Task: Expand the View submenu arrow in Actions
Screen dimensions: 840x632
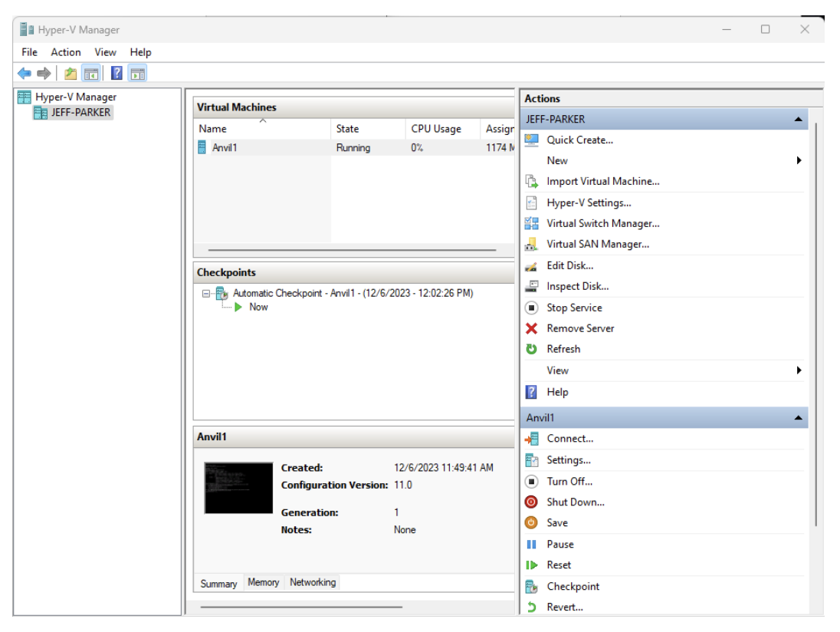Action: [799, 370]
